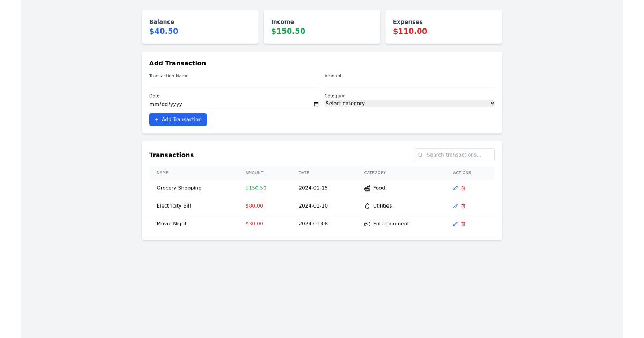Click the Entertainment category icon

[x=366, y=224]
